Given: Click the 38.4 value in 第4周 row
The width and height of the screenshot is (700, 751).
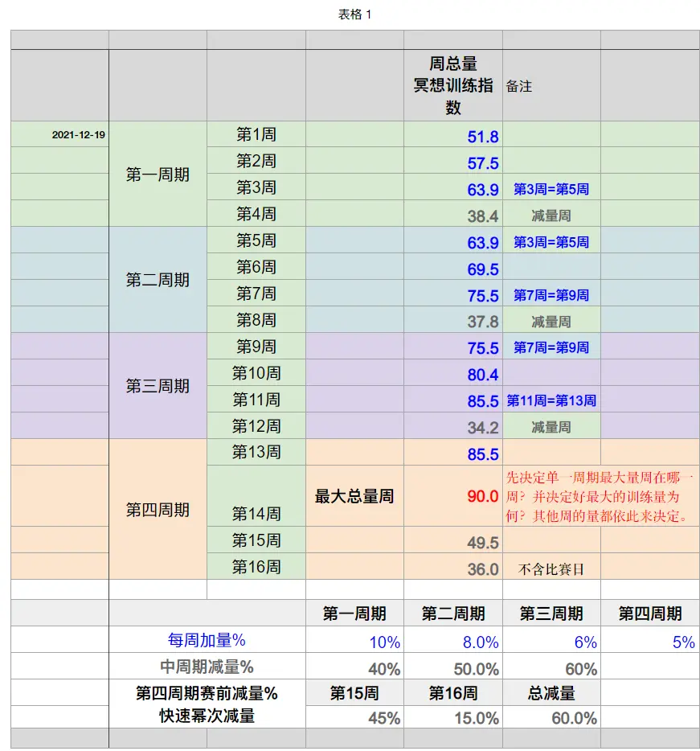Looking at the screenshot, I should click(x=482, y=216).
